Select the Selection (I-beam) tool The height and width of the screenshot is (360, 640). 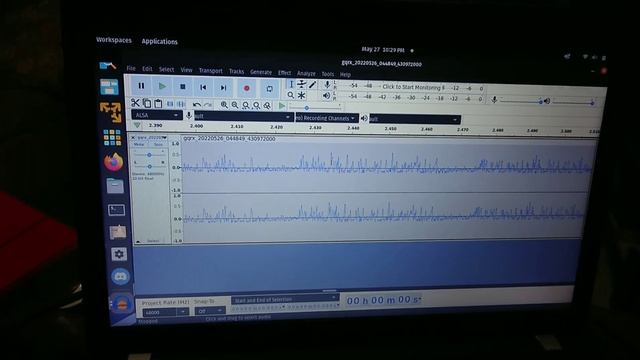(291, 84)
